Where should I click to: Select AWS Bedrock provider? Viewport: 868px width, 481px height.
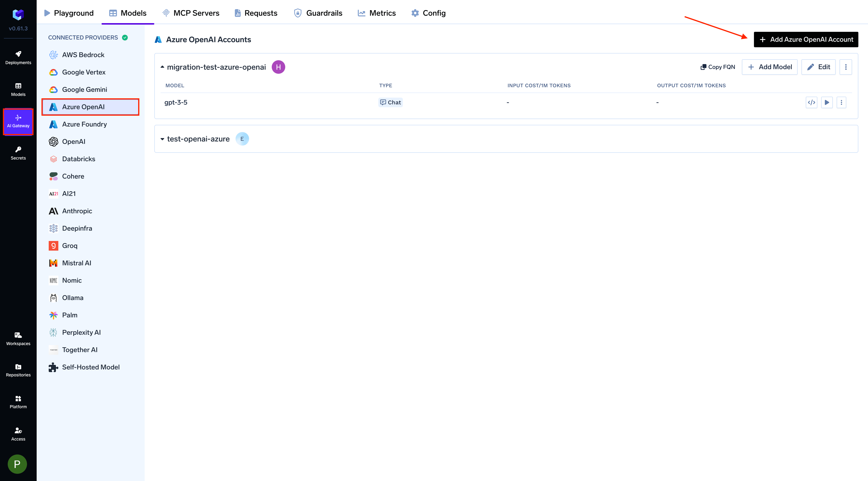pos(90,55)
